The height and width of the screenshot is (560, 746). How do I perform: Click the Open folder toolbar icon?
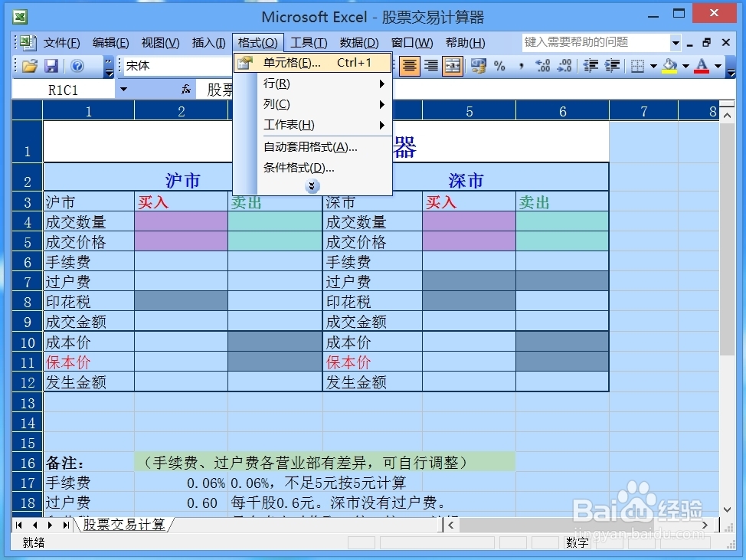point(30,66)
